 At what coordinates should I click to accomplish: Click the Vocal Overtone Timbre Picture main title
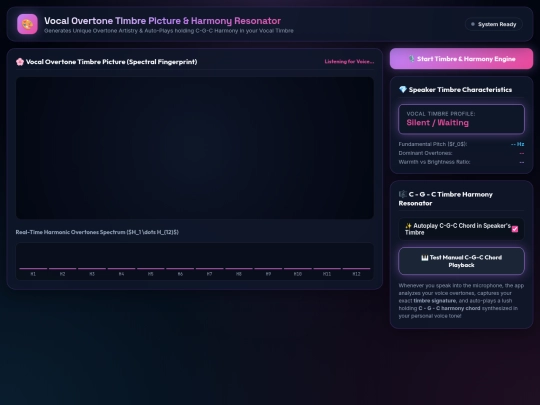tap(163, 21)
